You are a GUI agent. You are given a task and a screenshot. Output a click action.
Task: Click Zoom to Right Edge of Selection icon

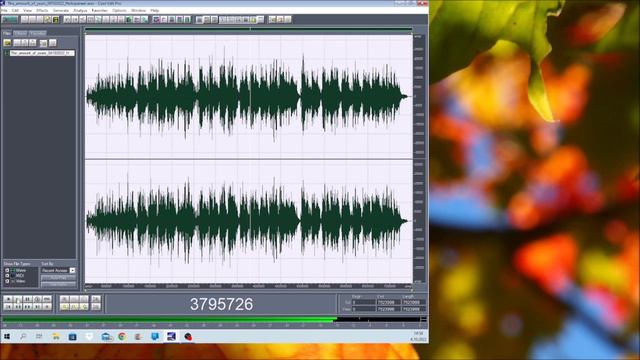tap(84, 307)
